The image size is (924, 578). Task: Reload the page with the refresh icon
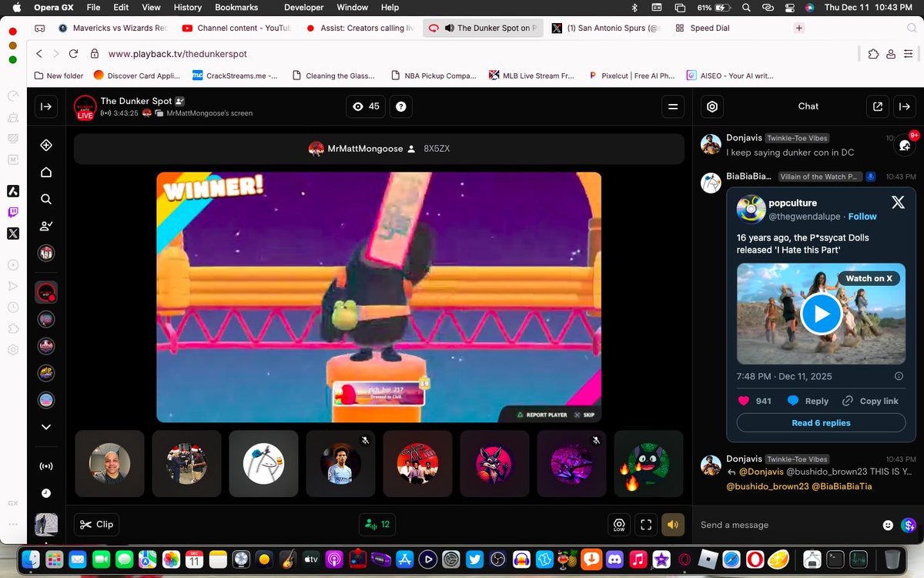click(73, 54)
